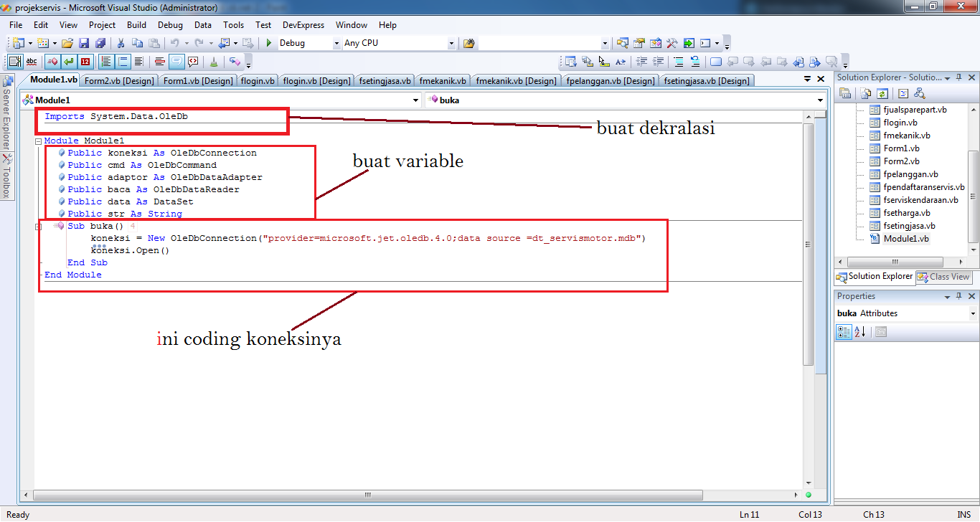980x522 pixels.
Task: Click the Comment out selected lines icon
Action: click(678, 61)
